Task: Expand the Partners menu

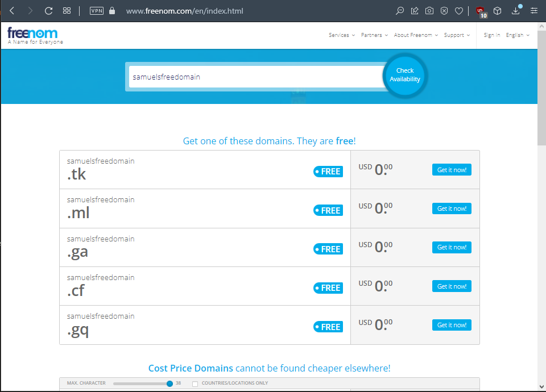Action: [x=374, y=35]
